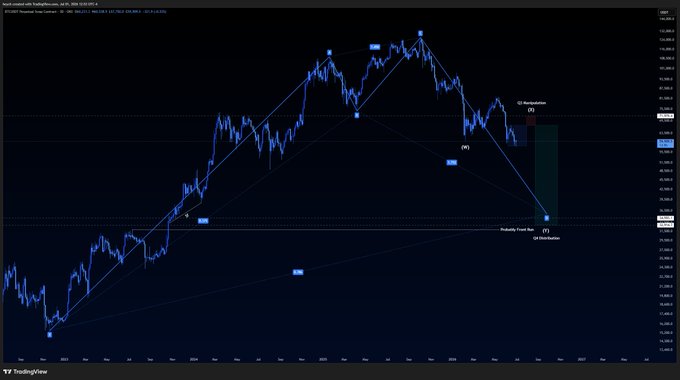The width and height of the screenshot is (680, 380).
Task: Click the 2024 label on time axis
Action: point(194,360)
